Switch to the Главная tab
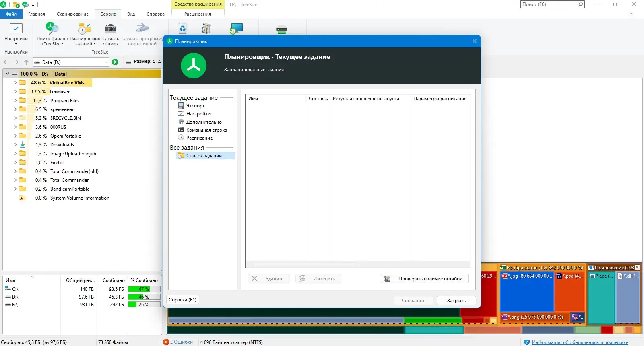 37,14
